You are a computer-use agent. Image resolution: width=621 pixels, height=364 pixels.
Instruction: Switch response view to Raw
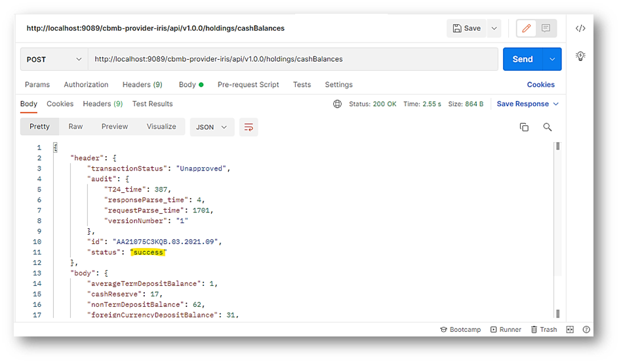tap(76, 127)
